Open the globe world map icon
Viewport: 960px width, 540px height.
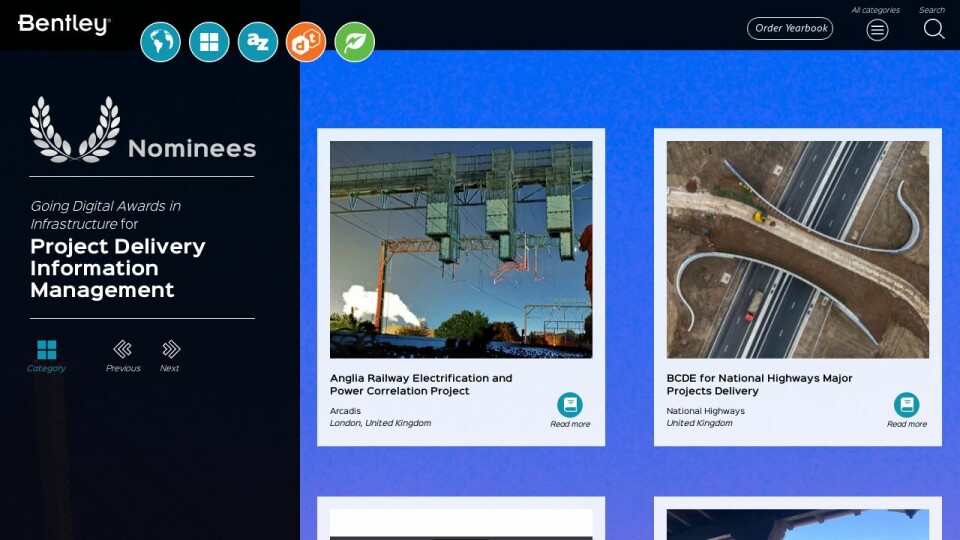160,42
